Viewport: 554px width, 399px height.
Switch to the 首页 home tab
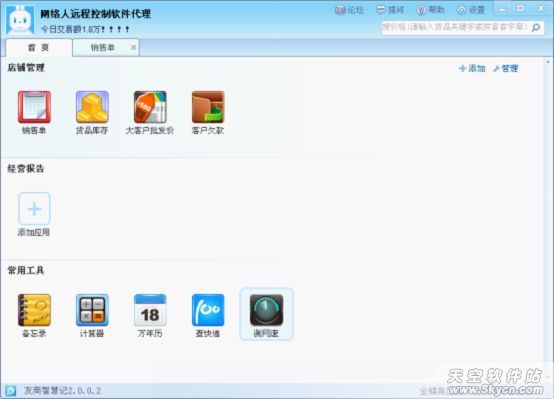39,48
